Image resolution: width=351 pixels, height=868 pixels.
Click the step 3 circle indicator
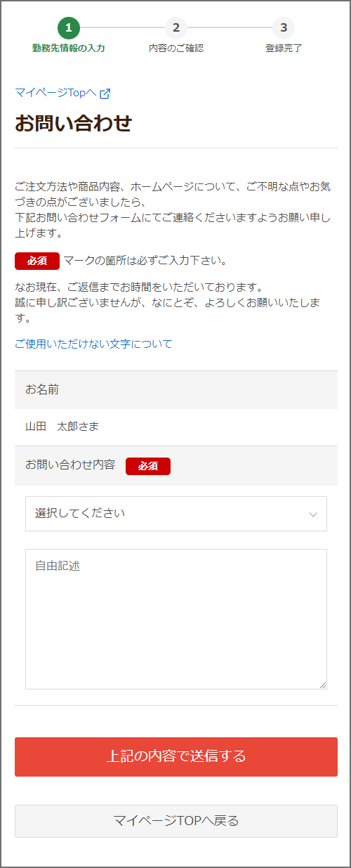pos(284,28)
